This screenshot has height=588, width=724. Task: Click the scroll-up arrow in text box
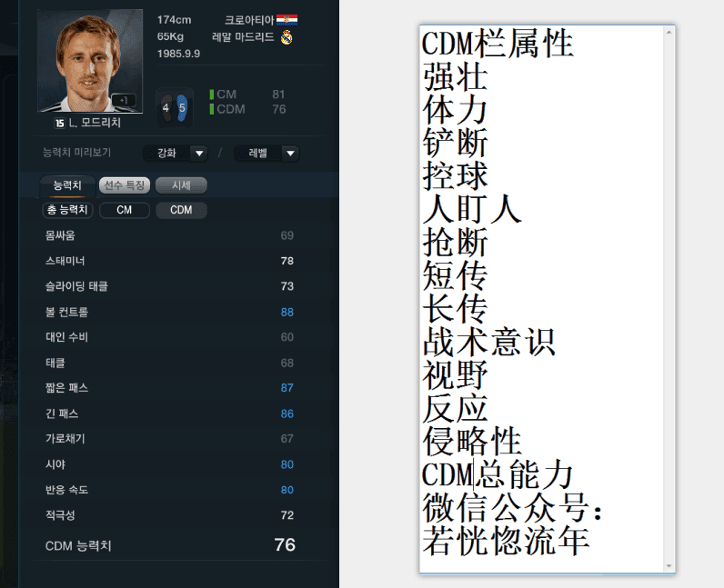click(669, 33)
